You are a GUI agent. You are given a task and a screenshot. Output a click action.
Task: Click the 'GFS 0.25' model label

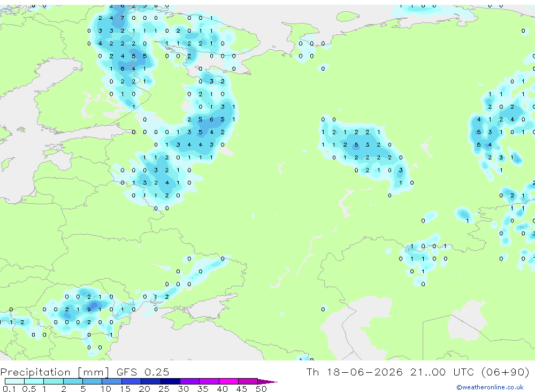pos(143,372)
